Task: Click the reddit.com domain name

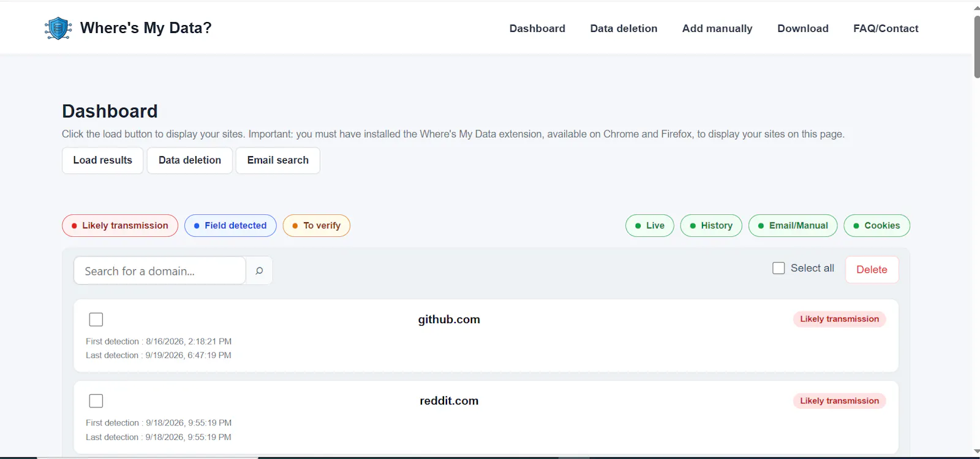Action: [449, 401]
